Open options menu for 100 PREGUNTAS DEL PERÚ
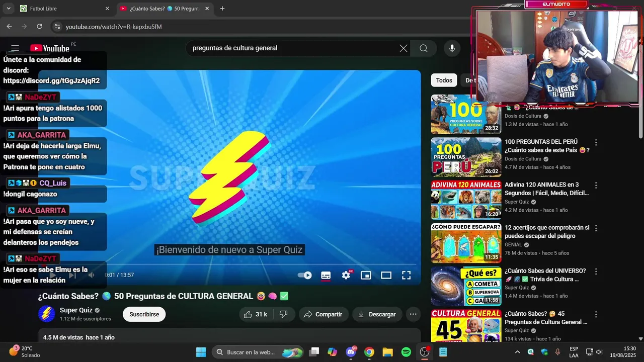This screenshot has height=362, width=644. click(596, 143)
